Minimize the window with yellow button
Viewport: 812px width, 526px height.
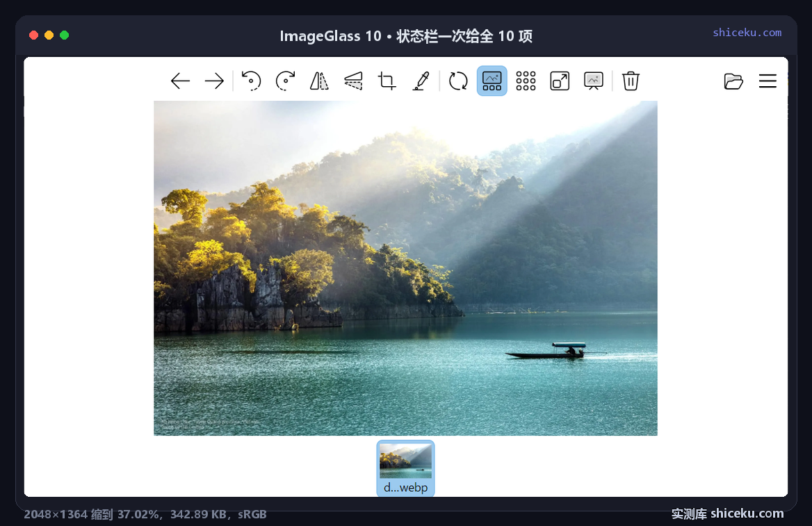(x=49, y=35)
